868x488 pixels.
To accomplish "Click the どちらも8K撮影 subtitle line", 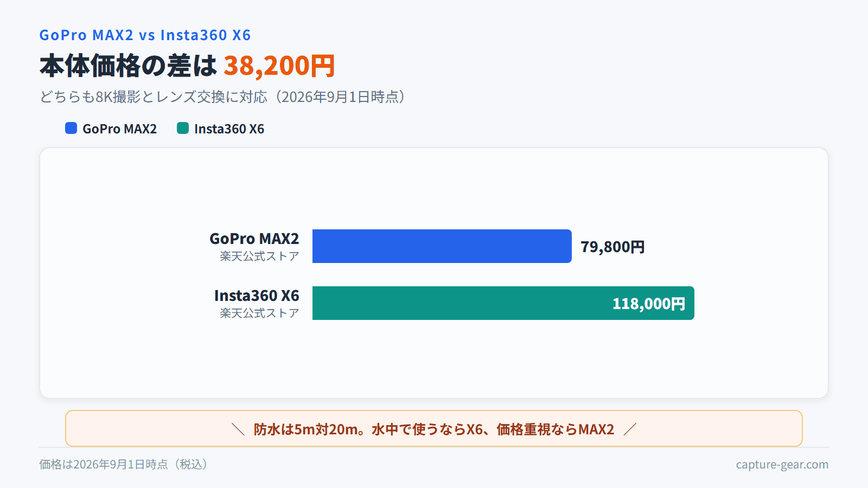I will pos(222,97).
